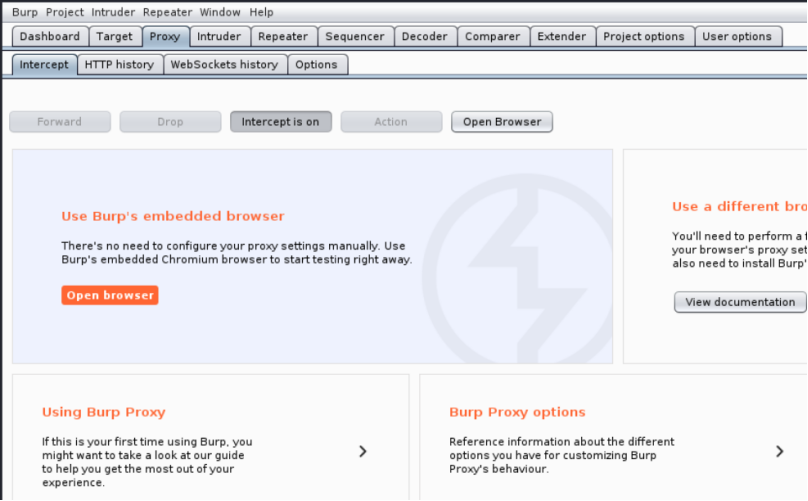Open the Project options tab

click(x=644, y=37)
